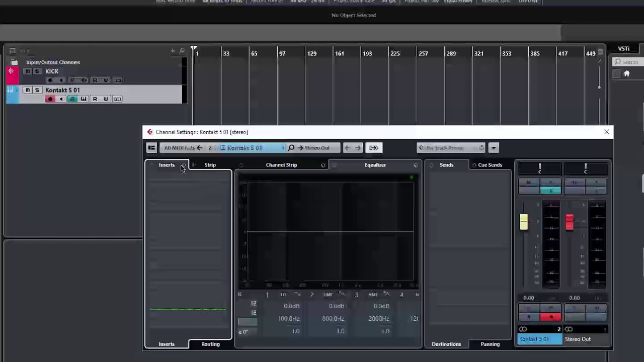Open the All MIDI Inputs routing field

pos(179,148)
